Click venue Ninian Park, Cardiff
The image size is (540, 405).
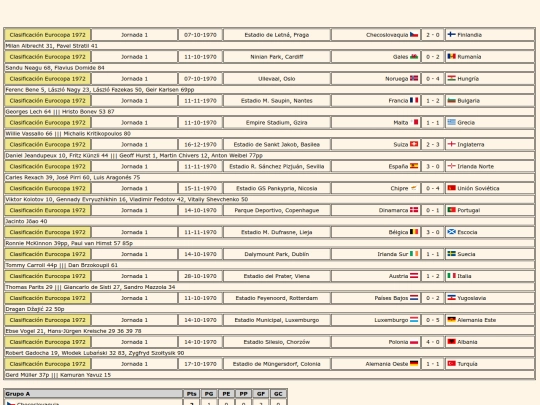coord(277,57)
